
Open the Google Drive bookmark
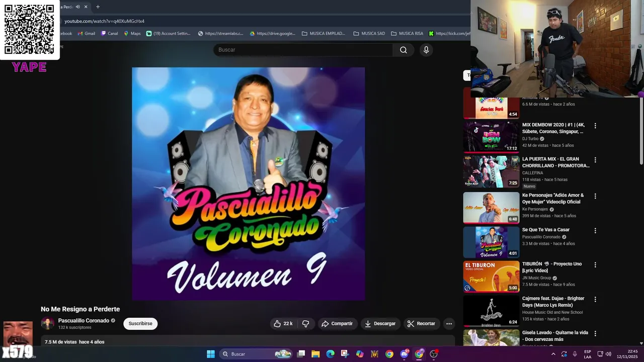pos(272,34)
